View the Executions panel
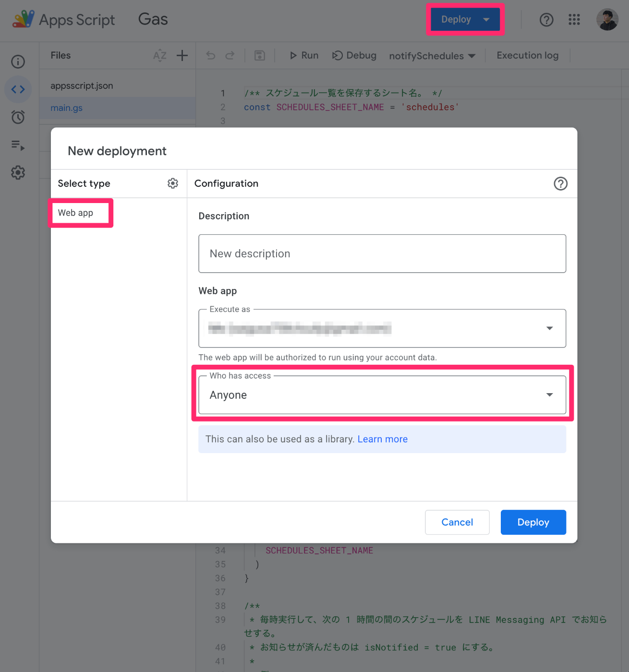The width and height of the screenshot is (629, 672). pyautogui.click(x=18, y=145)
